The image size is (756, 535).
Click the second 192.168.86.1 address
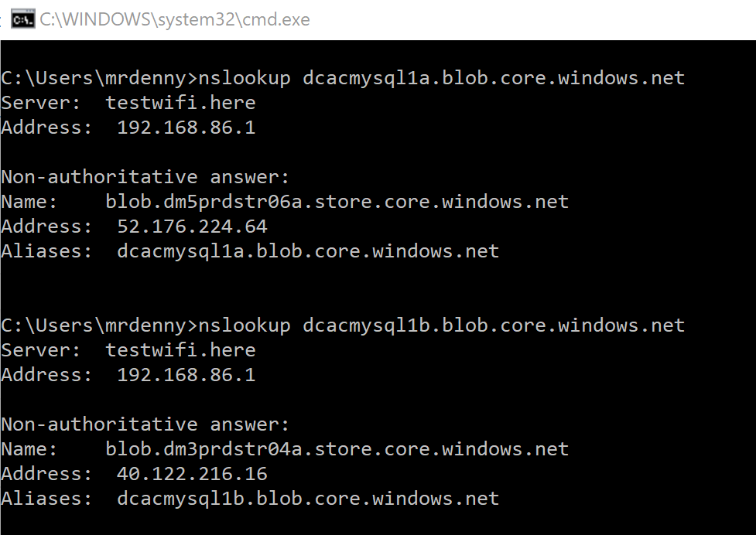pyautogui.click(x=186, y=375)
